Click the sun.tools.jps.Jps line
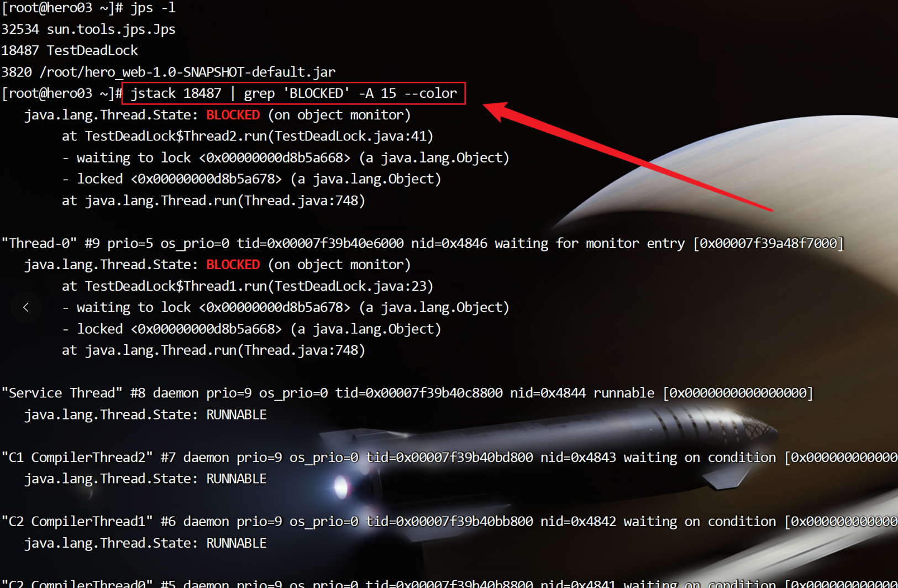 click(111, 29)
